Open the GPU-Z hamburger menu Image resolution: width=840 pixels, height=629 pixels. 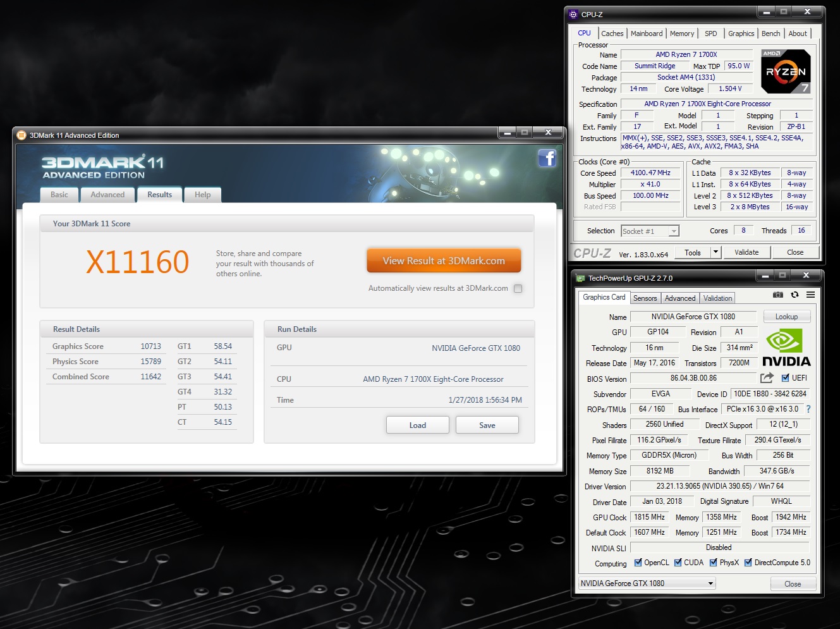(x=810, y=295)
